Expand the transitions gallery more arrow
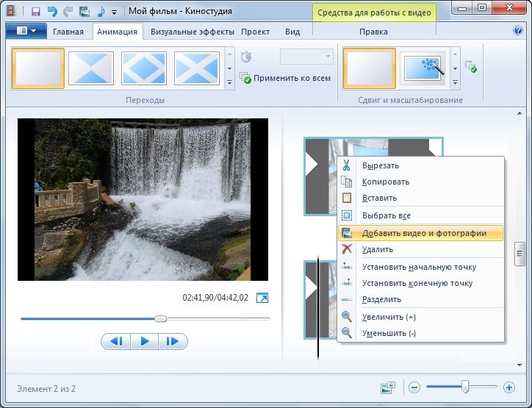The height and width of the screenshot is (408, 532). pyautogui.click(x=230, y=82)
